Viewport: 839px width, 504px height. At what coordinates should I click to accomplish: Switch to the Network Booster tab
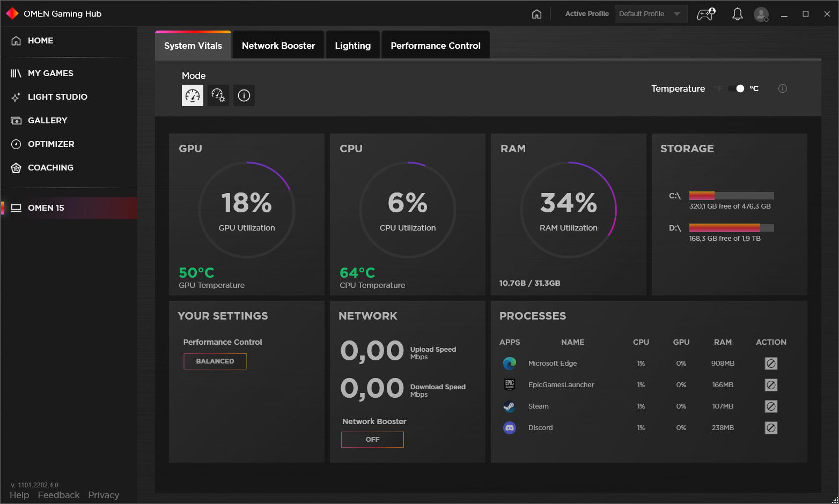tap(278, 46)
